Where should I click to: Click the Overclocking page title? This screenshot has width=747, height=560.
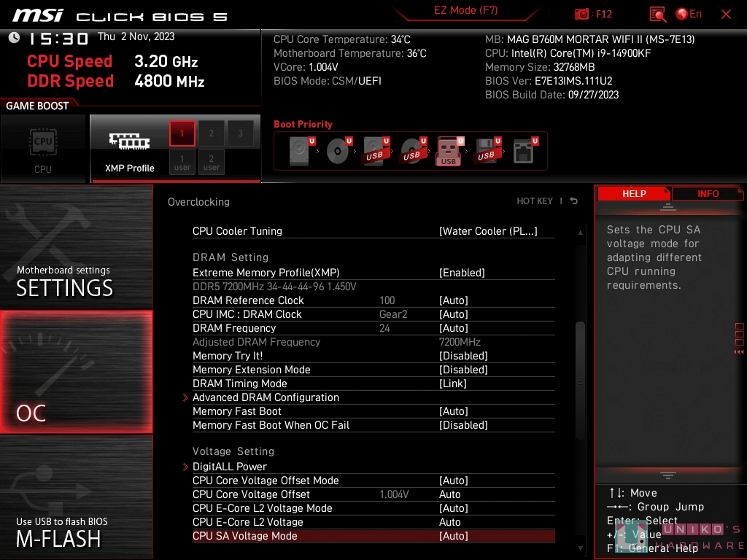coord(198,202)
